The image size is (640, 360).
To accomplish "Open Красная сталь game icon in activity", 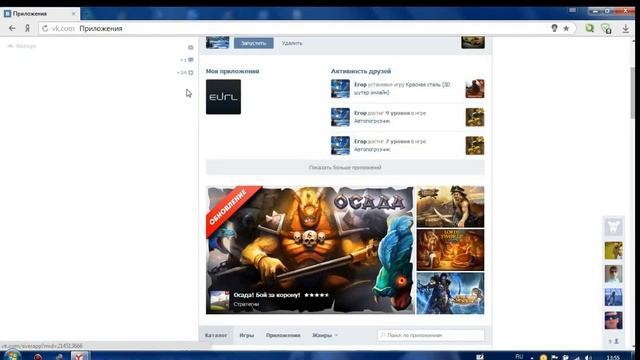I will pos(475,89).
